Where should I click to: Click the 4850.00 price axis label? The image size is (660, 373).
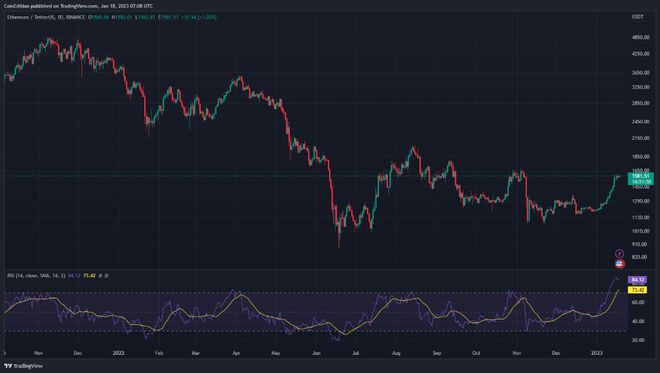pos(640,37)
